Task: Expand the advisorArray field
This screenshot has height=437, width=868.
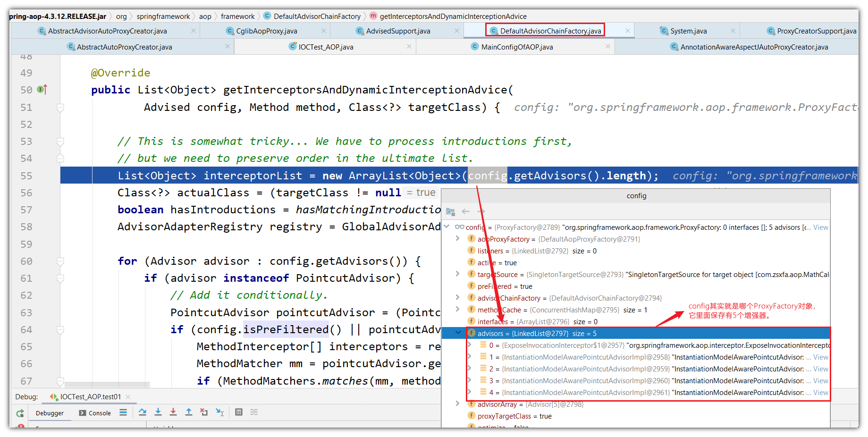Action: 457,403
